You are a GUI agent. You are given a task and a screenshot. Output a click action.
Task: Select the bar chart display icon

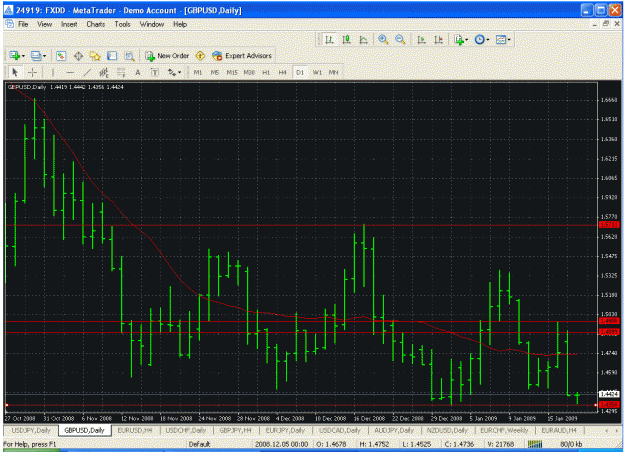(x=329, y=39)
